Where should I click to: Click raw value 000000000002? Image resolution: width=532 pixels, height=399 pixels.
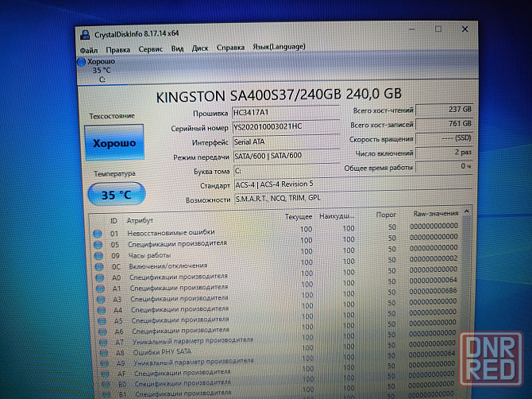click(434, 258)
